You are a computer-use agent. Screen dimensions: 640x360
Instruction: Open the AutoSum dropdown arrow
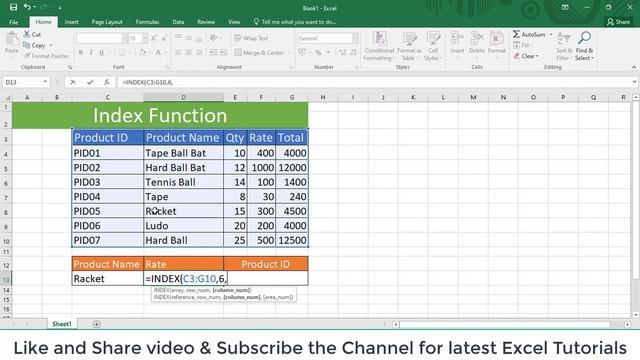click(551, 34)
